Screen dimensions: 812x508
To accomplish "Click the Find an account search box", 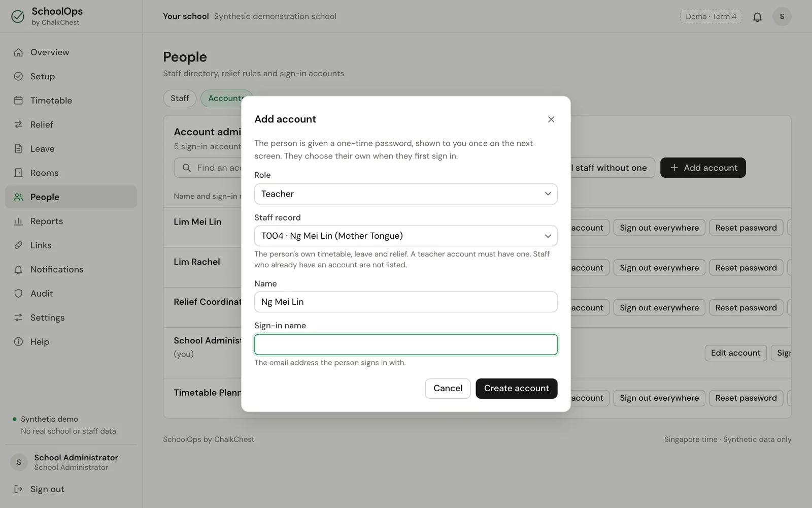I will point(208,168).
